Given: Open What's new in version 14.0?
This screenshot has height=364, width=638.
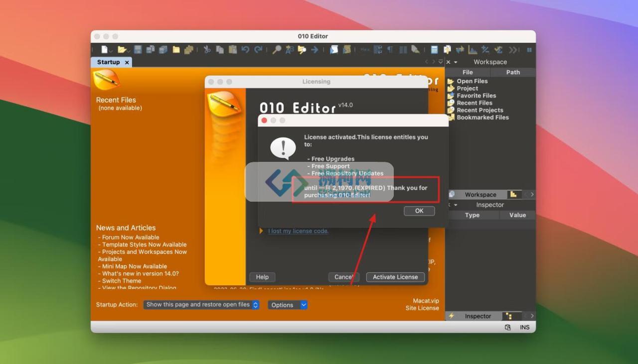Looking at the screenshot, I should [140, 273].
